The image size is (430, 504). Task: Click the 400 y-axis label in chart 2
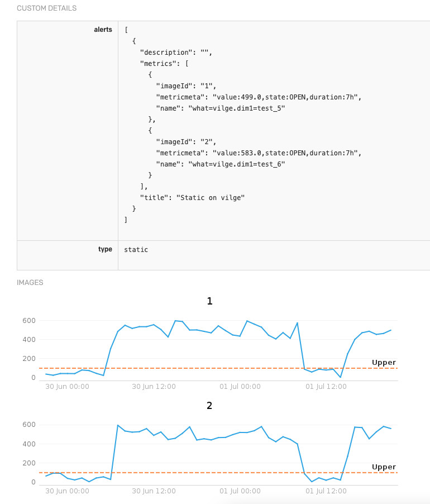29,444
